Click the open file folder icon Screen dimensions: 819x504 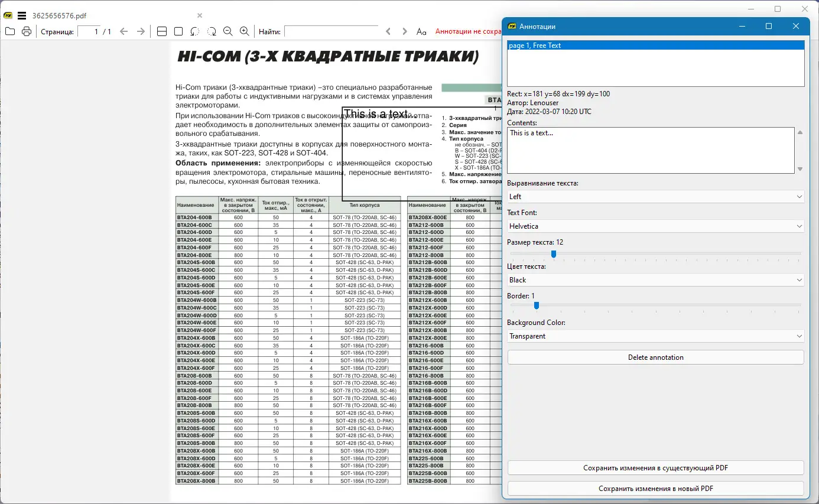(x=10, y=31)
